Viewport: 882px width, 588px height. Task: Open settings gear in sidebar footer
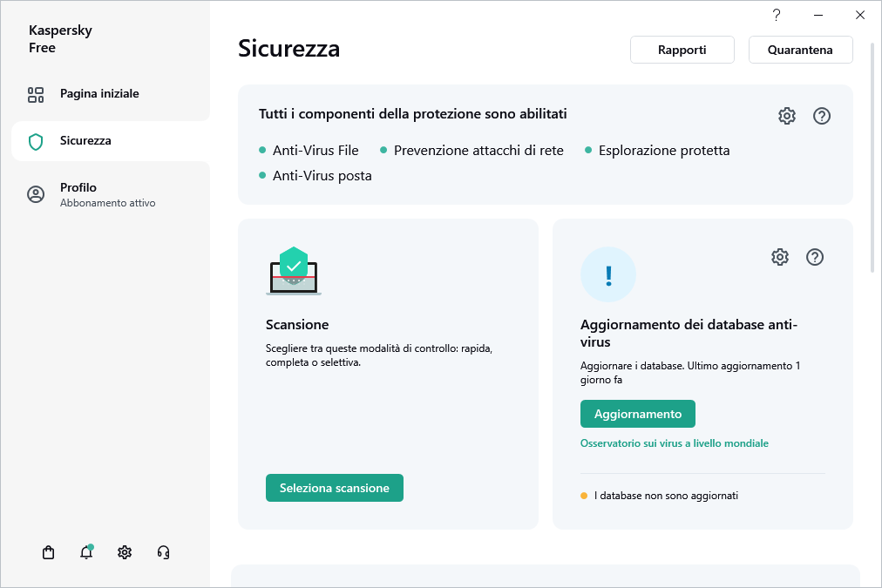pos(125,552)
